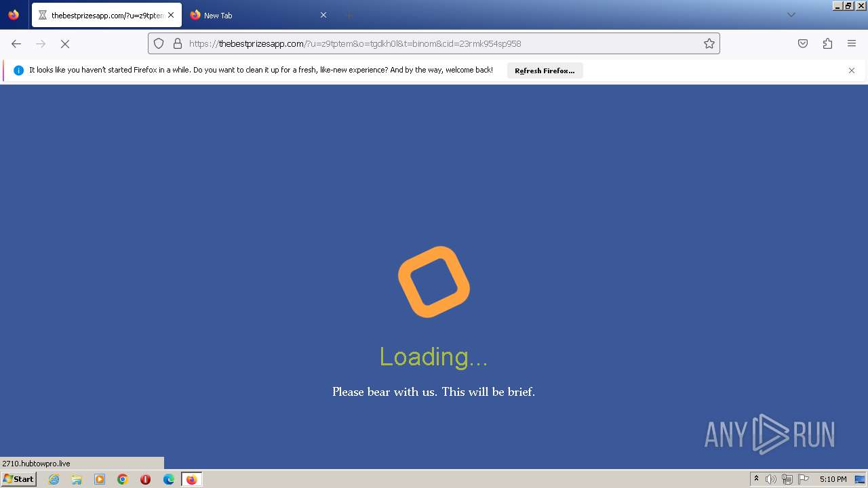Open tracking protection shield icon
Image resolution: width=868 pixels, height=488 pixels.
tap(159, 43)
